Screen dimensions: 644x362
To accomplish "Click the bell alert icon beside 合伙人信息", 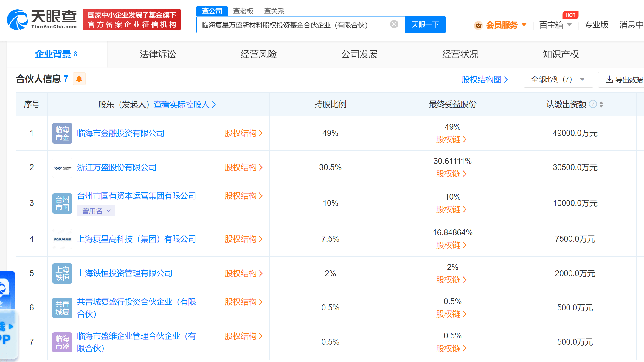I will pyautogui.click(x=79, y=79).
